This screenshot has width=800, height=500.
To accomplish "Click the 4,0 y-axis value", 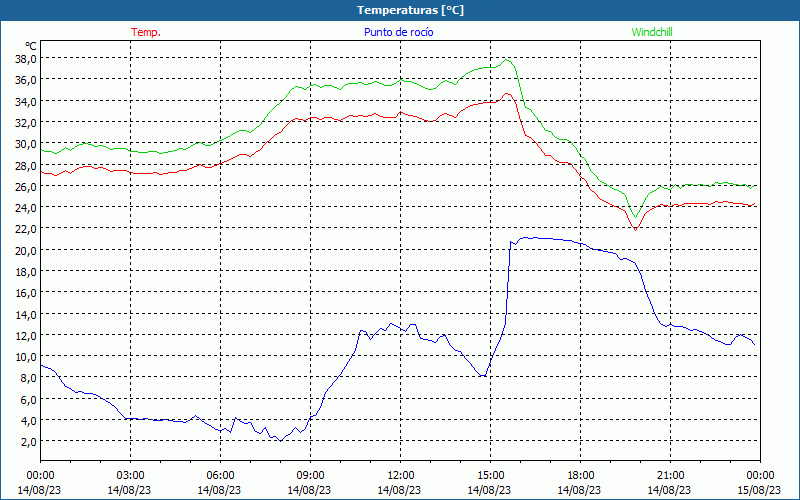I will click(x=28, y=421).
